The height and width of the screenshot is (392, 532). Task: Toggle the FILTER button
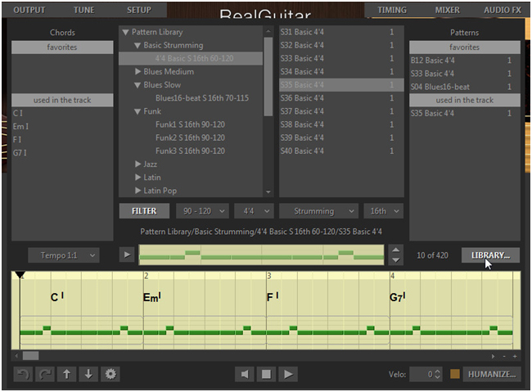point(144,211)
